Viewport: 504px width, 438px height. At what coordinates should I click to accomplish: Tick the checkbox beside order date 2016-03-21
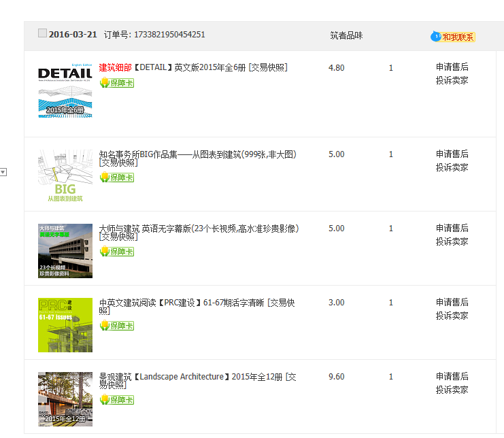click(42, 33)
